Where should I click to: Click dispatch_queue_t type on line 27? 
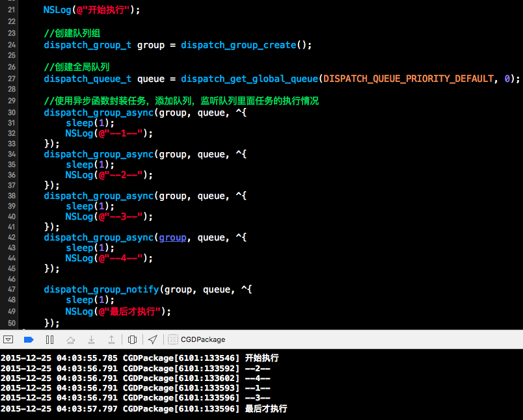[x=88, y=79]
